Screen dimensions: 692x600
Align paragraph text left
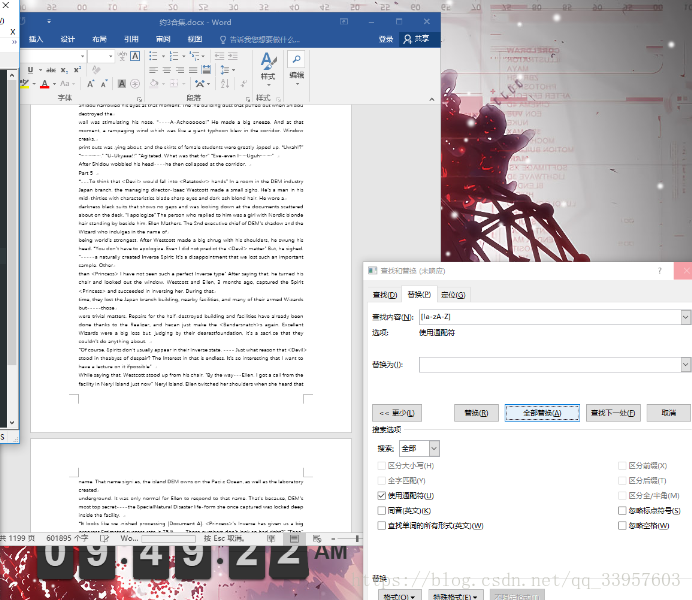(x=154, y=70)
